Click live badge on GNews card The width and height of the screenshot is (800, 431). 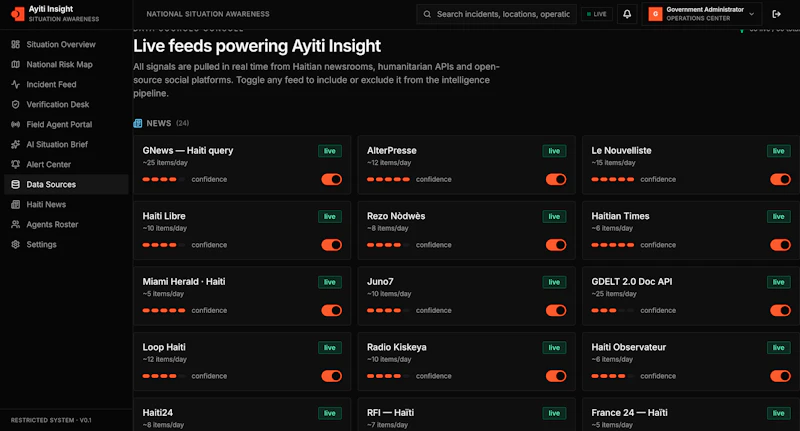pyautogui.click(x=330, y=151)
